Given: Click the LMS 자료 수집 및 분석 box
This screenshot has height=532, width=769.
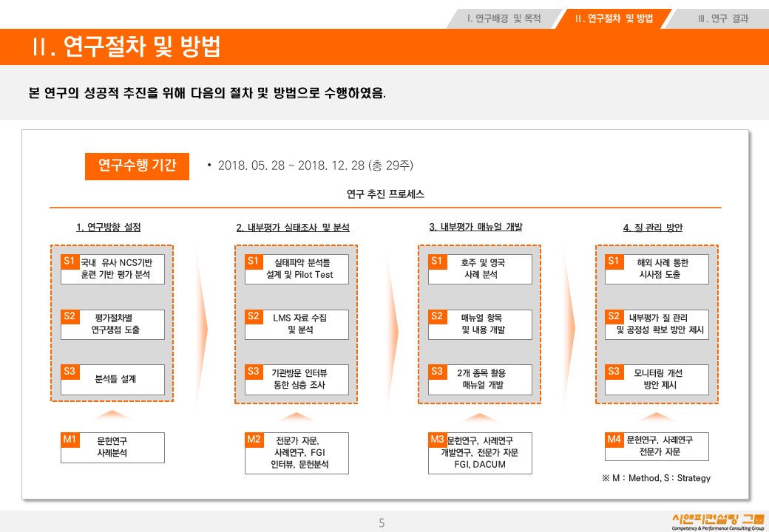Looking at the screenshot, I should coord(297,324).
